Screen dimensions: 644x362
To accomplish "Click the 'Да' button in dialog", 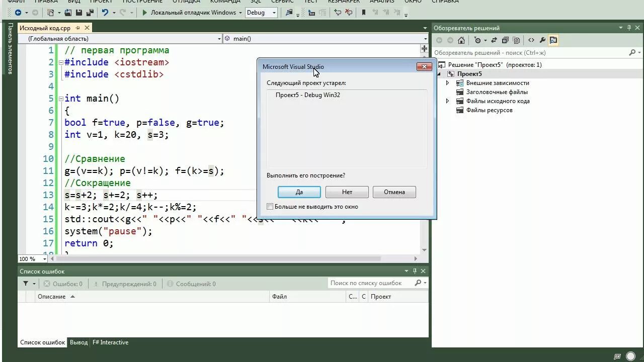I will [x=299, y=192].
